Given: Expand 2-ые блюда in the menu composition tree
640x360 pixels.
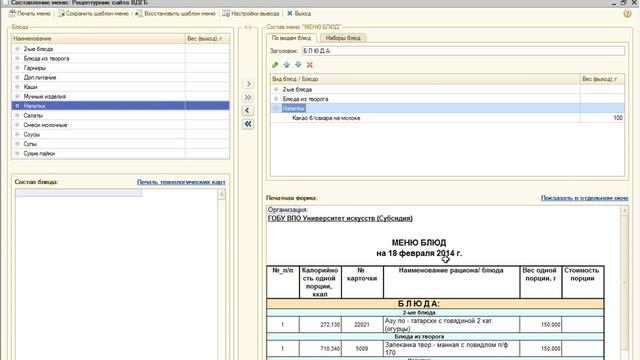Looking at the screenshot, I should 276,89.
